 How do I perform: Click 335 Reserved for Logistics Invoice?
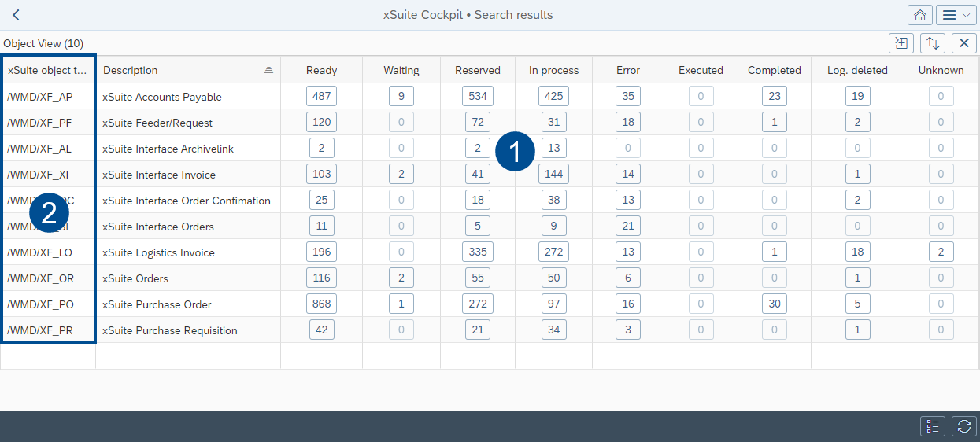click(x=477, y=252)
